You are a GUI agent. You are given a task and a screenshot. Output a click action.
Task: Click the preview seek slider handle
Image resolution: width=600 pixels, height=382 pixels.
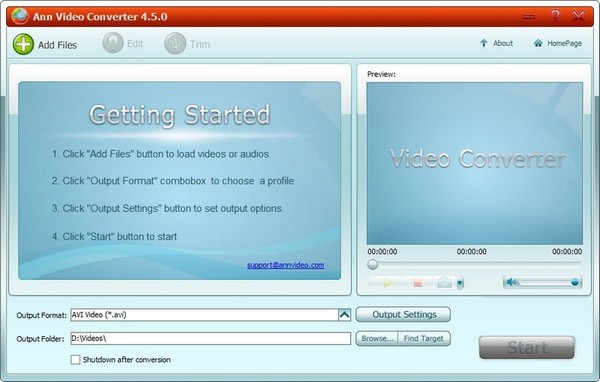click(372, 264)
